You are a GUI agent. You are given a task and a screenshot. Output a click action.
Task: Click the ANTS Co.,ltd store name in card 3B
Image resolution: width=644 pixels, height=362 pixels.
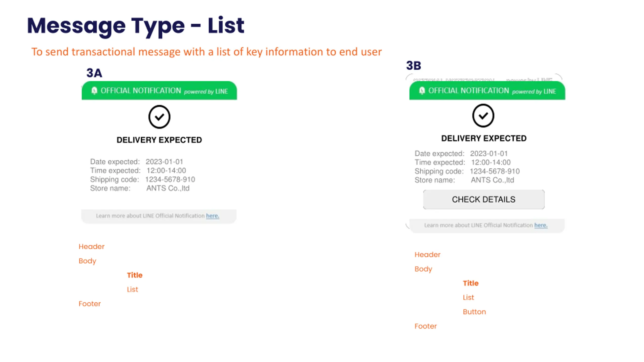click(x=492, y=180)
